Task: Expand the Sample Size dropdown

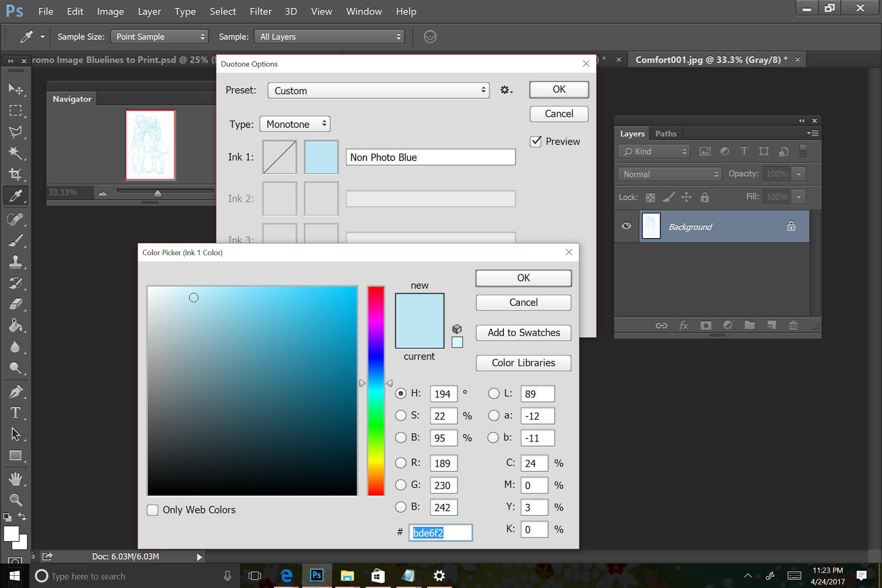Action: pyautogui.click(x=159, y=37)
